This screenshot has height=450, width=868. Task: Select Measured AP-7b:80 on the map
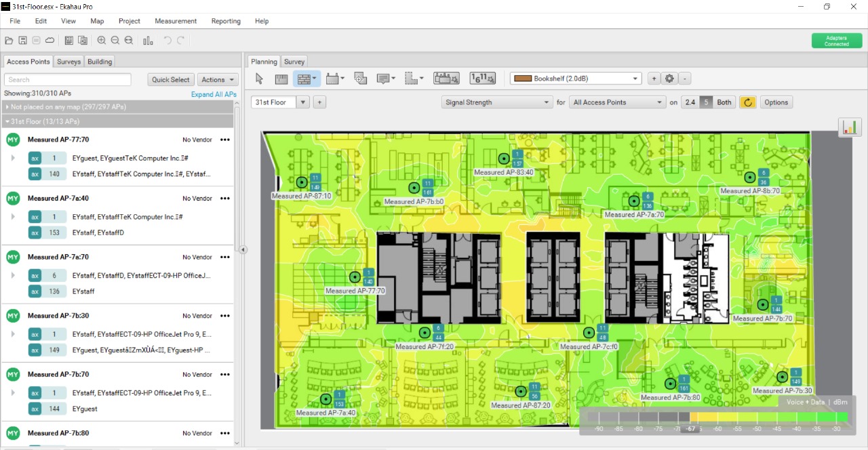pos(671,384)
